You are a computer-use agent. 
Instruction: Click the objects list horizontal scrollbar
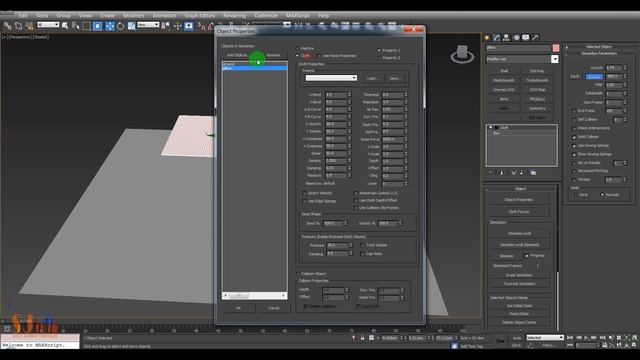[255, 295]
